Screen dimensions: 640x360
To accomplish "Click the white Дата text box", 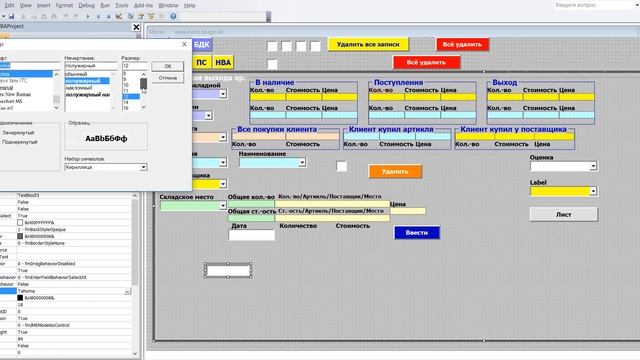I will (251, 235).
